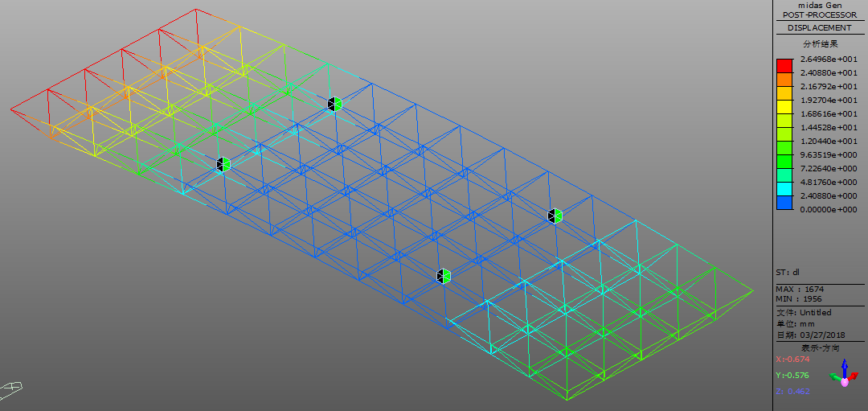Click legend value 7.22640e+000
868x411 pixels.
click(827, 168)
